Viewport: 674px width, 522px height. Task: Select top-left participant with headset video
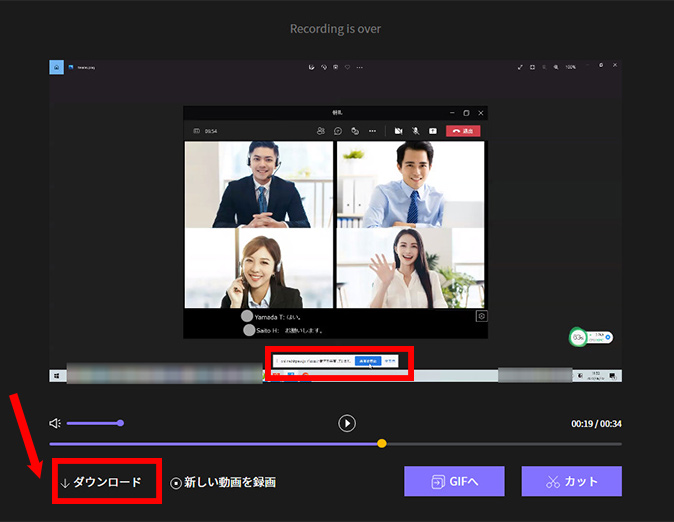[x=259, y=184]
